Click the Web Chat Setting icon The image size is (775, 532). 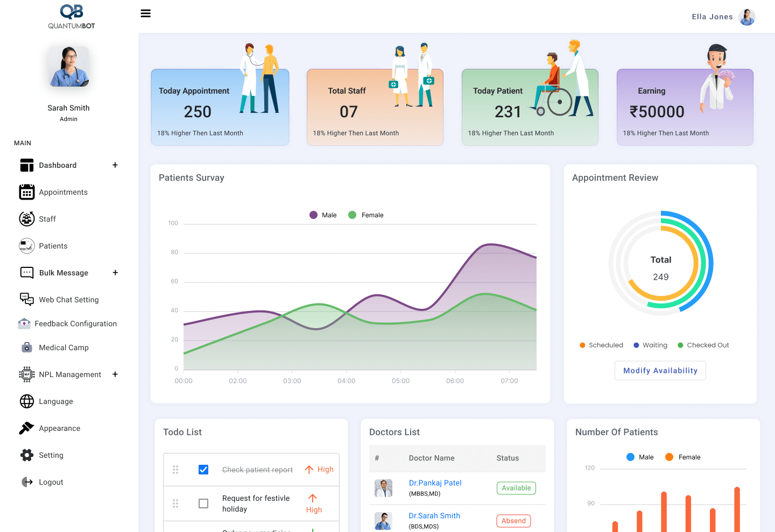[x=27, y=299]
